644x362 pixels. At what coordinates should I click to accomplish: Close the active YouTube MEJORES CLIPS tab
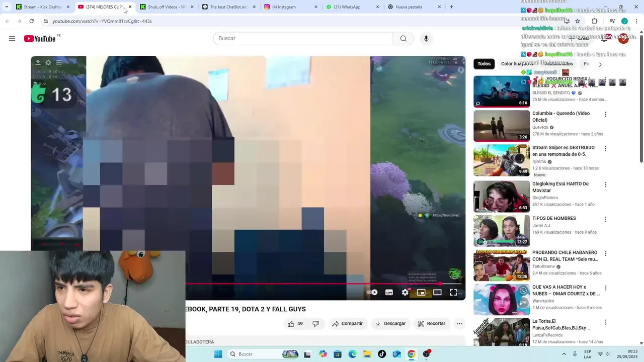pos(130,7)
